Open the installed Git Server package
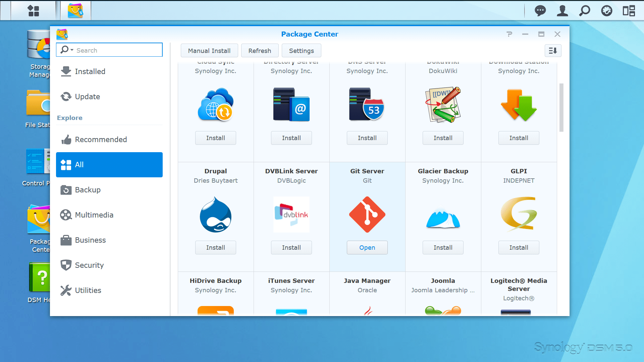 point(367,248)
